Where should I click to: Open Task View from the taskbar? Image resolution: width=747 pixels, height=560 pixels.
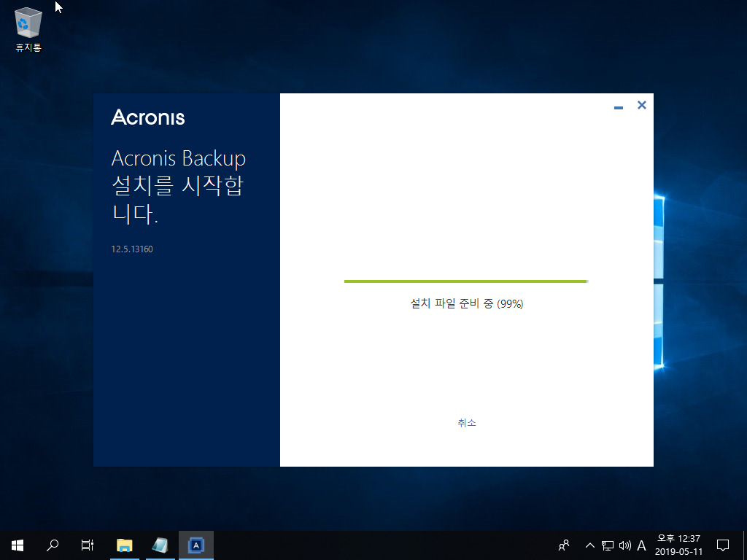pos(88,545)
